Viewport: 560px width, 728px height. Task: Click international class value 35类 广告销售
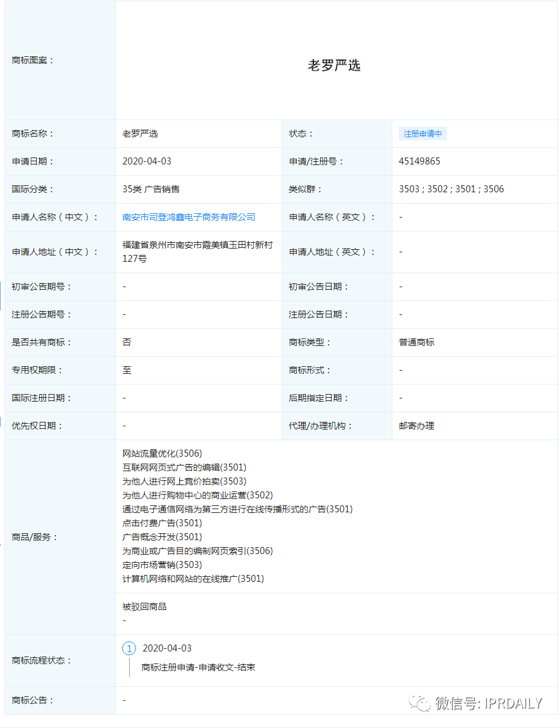tap(151, 189)
